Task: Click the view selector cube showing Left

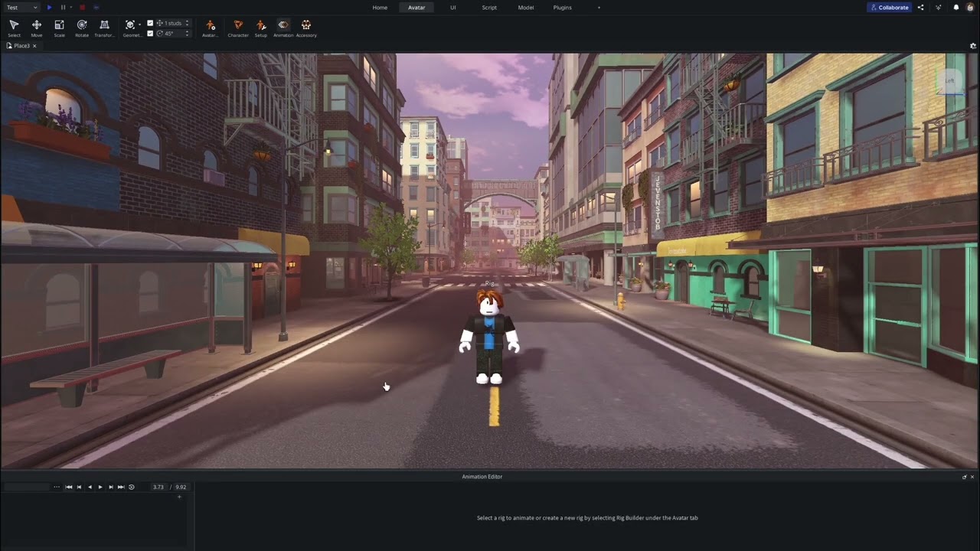Action: [x=949, y=81]
